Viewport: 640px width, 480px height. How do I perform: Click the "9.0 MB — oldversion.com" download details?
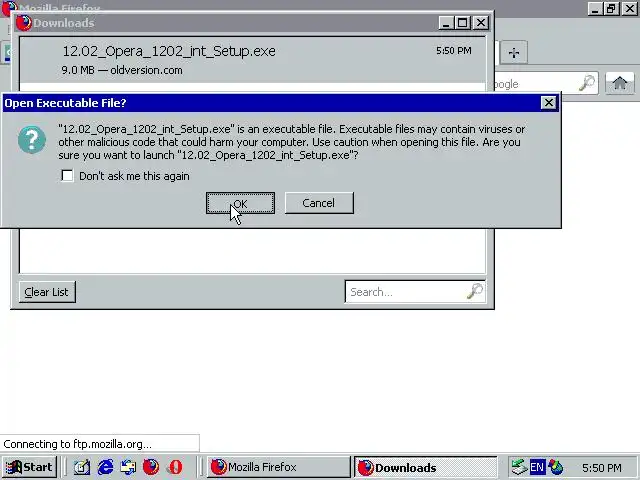click(122, 70)
